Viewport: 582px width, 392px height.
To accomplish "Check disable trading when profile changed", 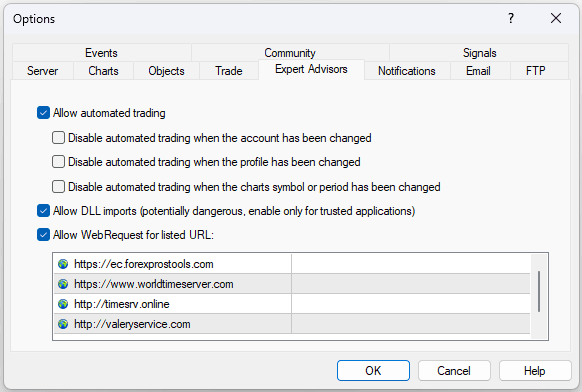I will tap(58, 162).
